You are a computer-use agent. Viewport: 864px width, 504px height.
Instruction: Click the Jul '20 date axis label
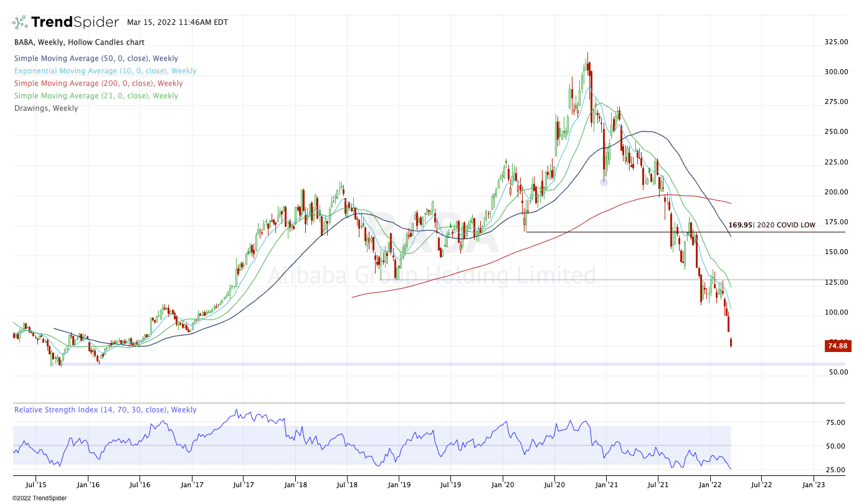coord(554,483)
